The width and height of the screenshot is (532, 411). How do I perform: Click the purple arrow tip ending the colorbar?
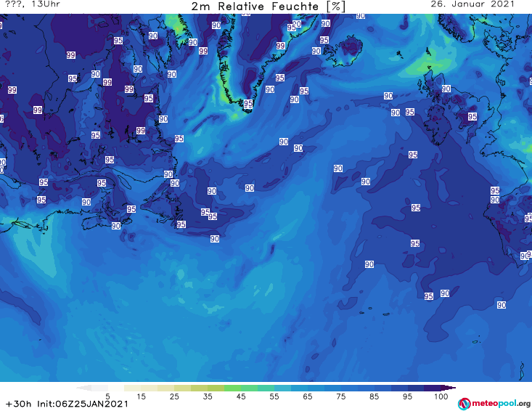pos(449,388)
